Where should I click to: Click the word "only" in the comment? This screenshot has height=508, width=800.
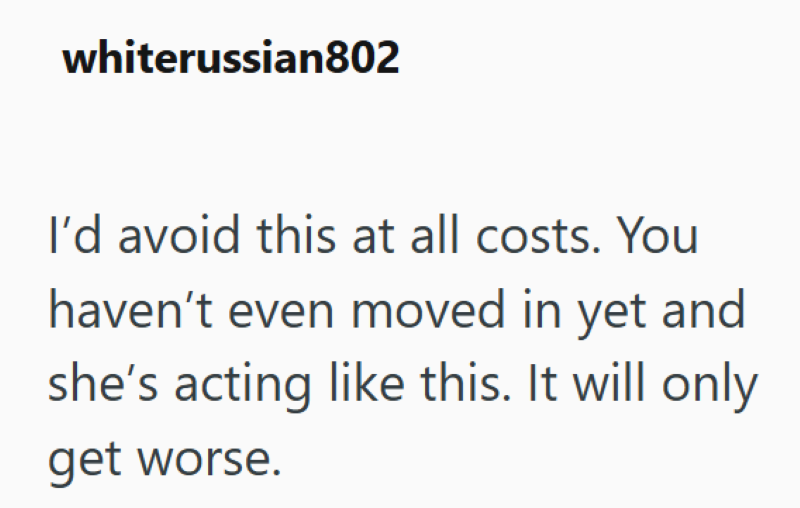(x=709, y=385)
